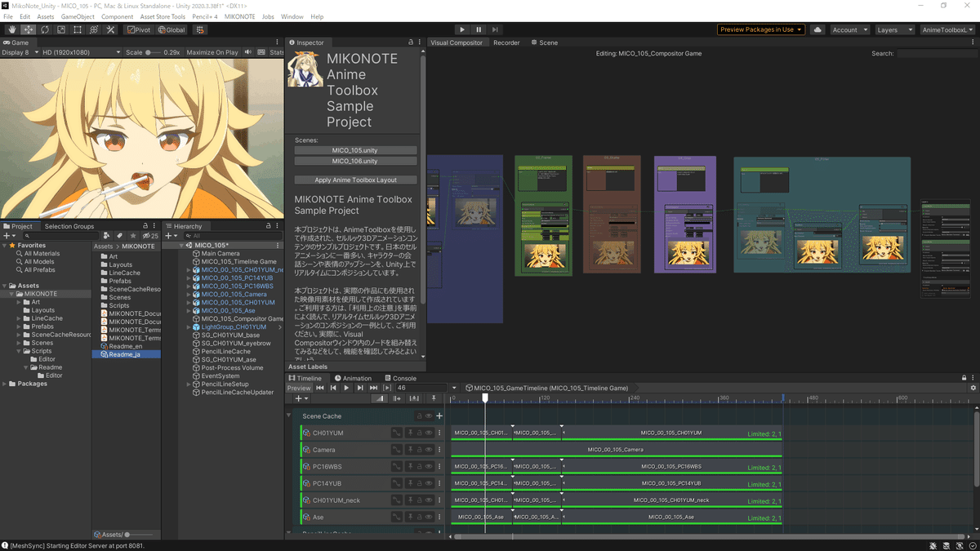Open the more menu on Camera track
Viewport: 980px width, 551px height.
pos(439,450)
